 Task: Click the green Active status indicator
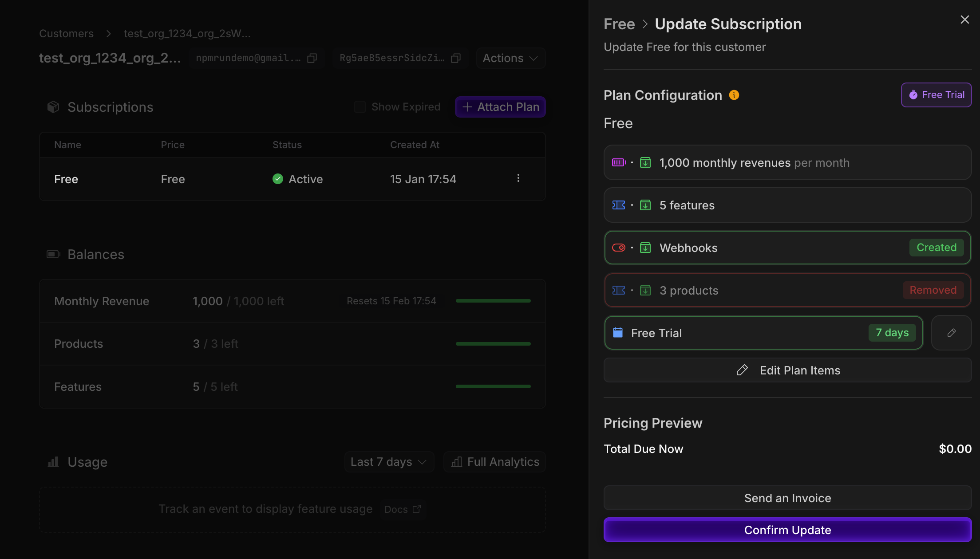[x=278, y=179]
